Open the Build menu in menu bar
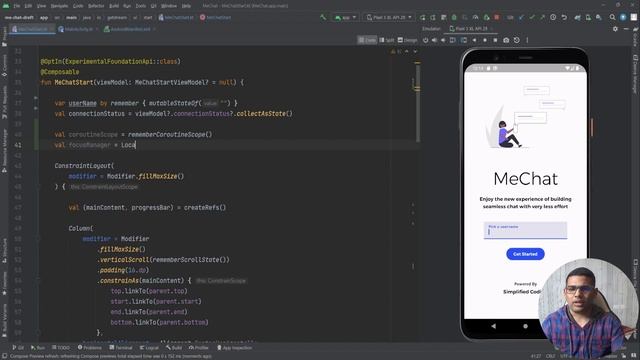Image resolution: width=640 pixels, height=360 pixels. tap(114, 6)
